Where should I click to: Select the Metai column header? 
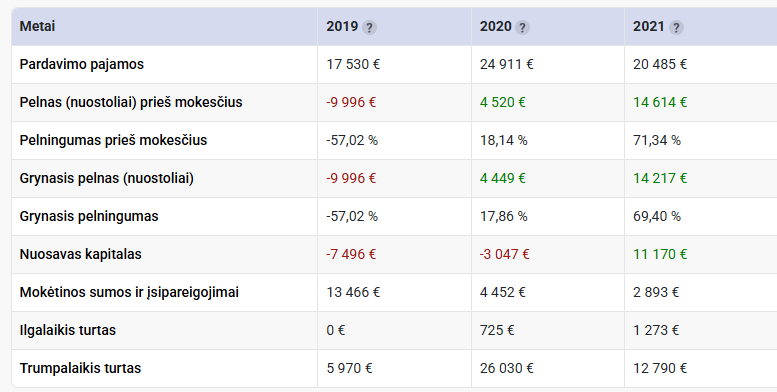(37, 26)
